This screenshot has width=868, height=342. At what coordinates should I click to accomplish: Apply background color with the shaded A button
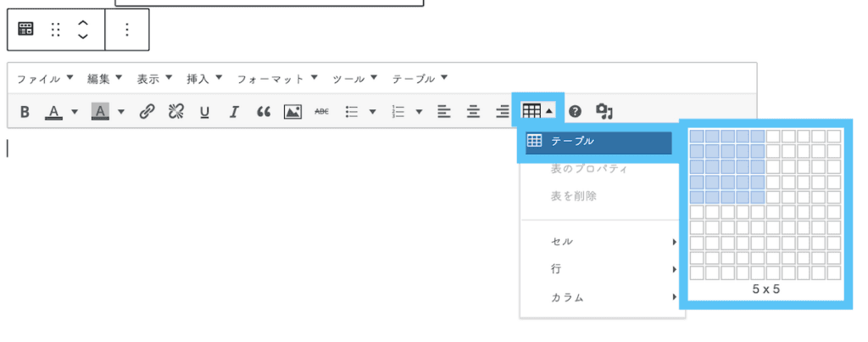(100, 111)
